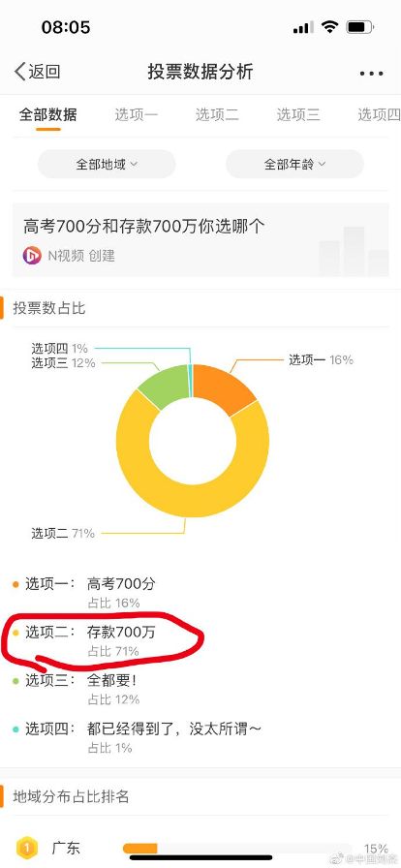Image resolution: width=401 pixels, height=868 pixels.
Task: Expand the 全部地域 region filter
Action: 107,164
